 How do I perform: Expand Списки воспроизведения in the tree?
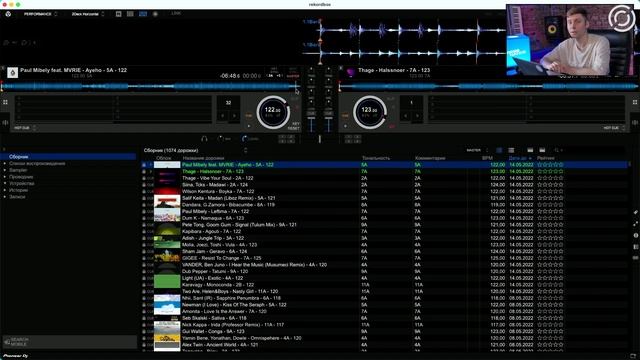pos(5,164)
